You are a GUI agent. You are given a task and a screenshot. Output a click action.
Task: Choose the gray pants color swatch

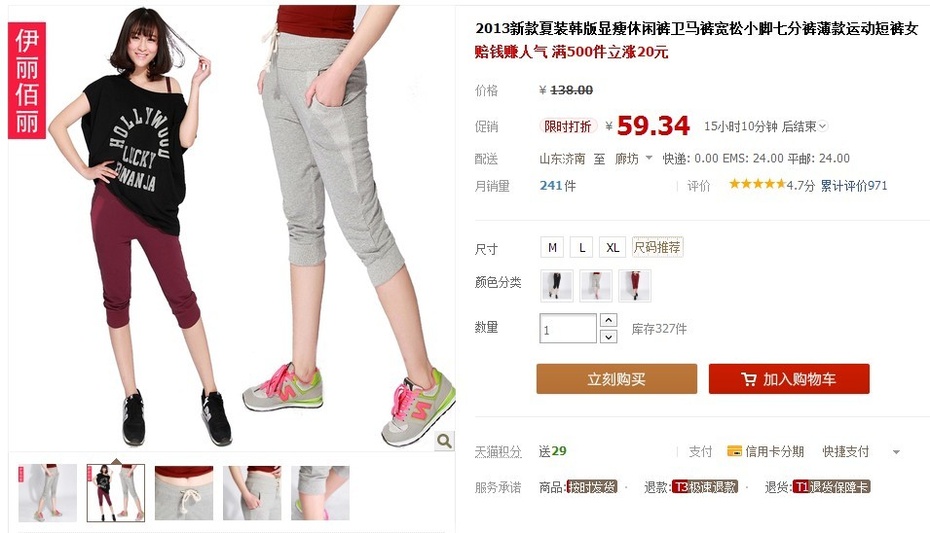tap(595, 286)
